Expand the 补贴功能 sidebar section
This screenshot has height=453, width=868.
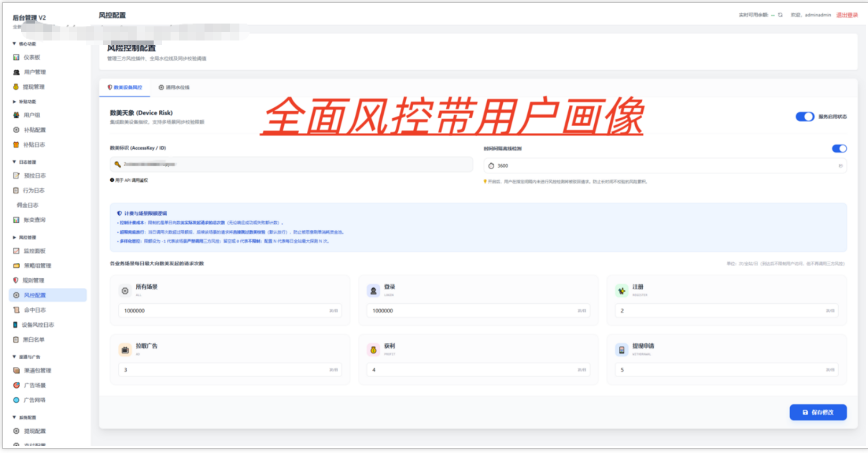pyautogui.click(x=25, y=102)
